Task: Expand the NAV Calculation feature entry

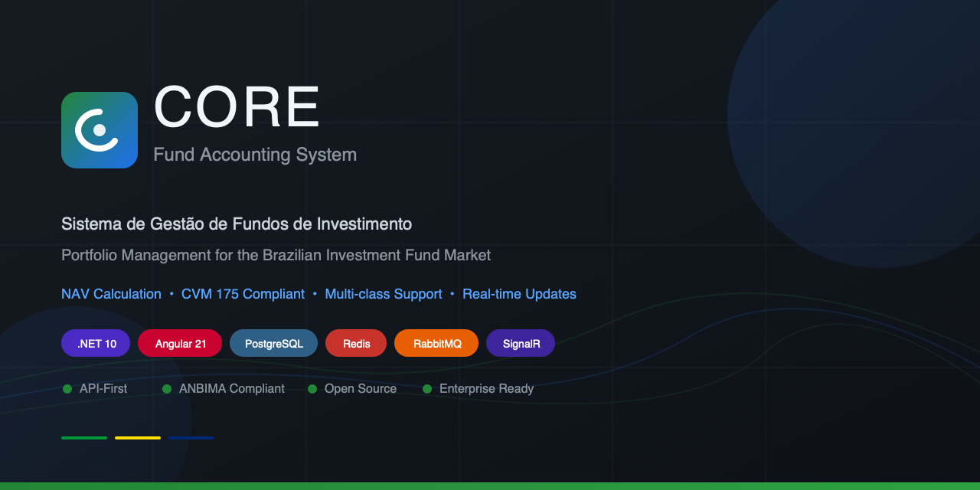Action: coord(111,294)
